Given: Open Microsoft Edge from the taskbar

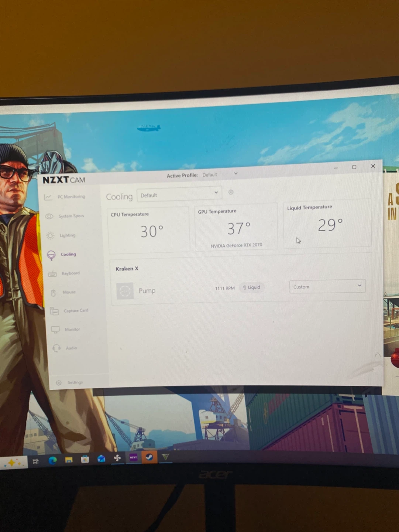Looking at the screenshot, I should [53, 460].
